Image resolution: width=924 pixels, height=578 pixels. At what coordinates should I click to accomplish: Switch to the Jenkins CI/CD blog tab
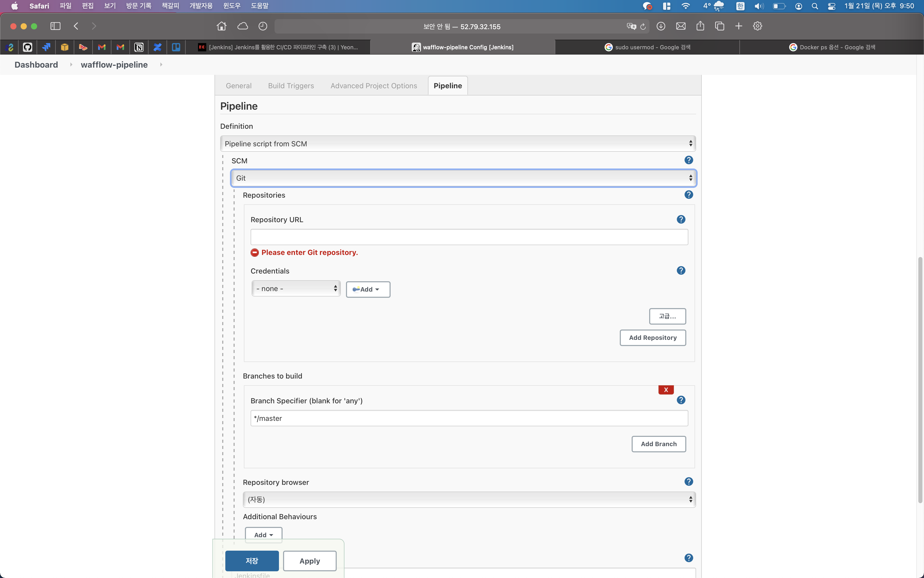click(278, 47)
